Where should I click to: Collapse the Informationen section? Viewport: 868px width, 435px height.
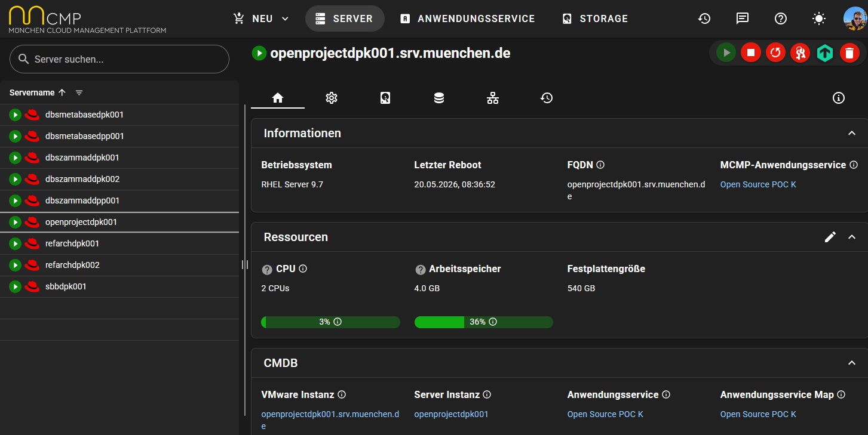click(x=852, y=133)
